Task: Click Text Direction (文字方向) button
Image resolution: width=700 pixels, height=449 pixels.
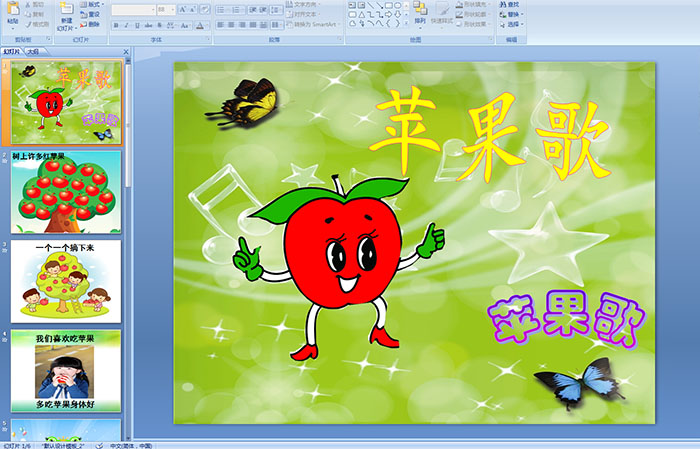Action: tap(304, 4)
